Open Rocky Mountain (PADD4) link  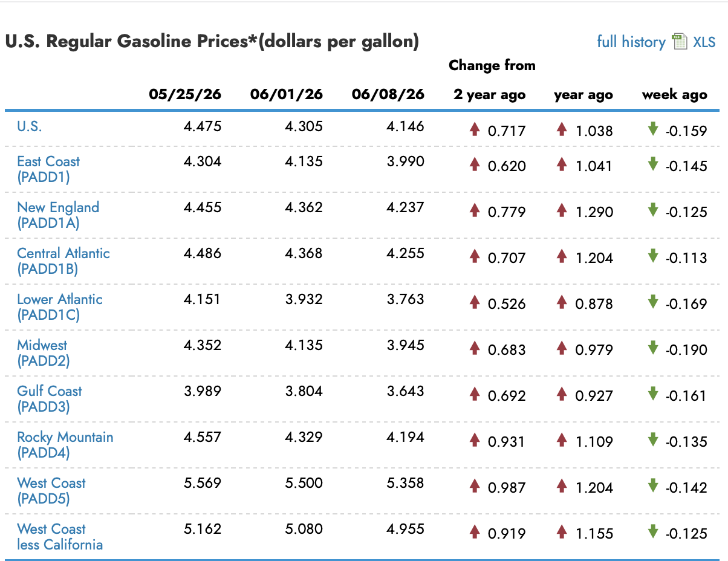point(65,445)
